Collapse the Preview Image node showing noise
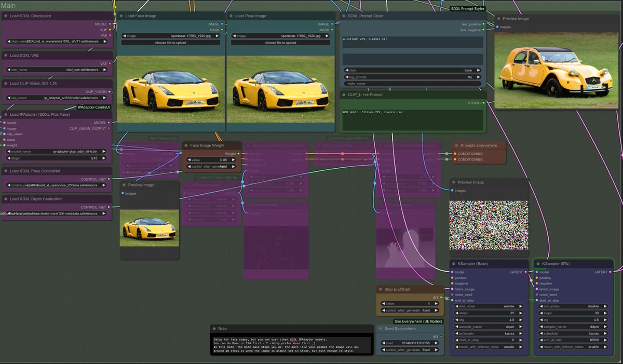This screenshot has width=623, height=364. point(453,182)
